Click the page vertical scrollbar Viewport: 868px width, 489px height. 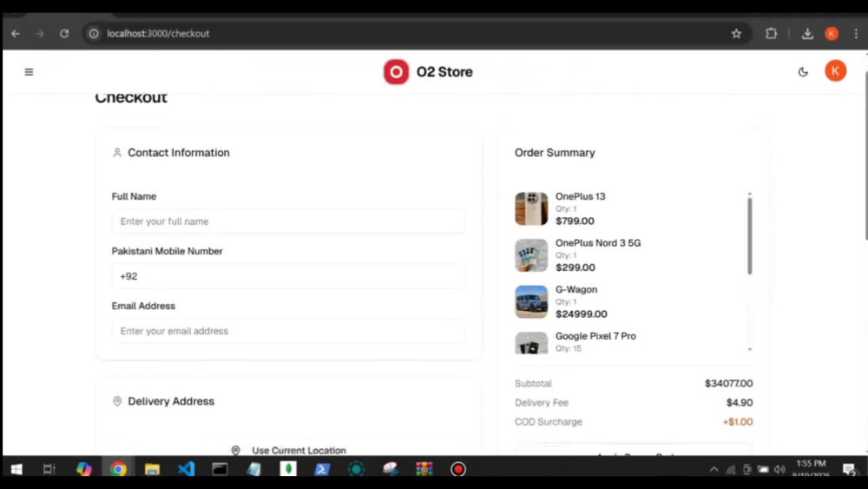click(865, 155)
